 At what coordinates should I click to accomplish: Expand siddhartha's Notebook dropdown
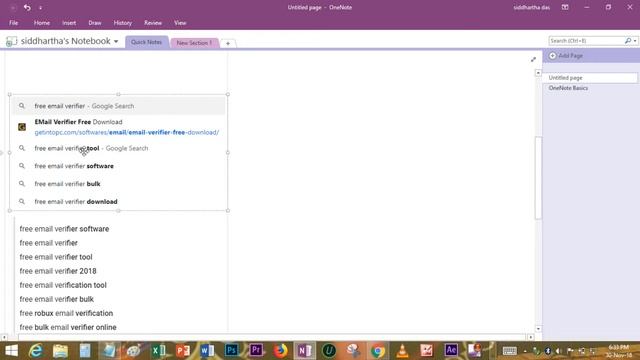click(116, 42)
